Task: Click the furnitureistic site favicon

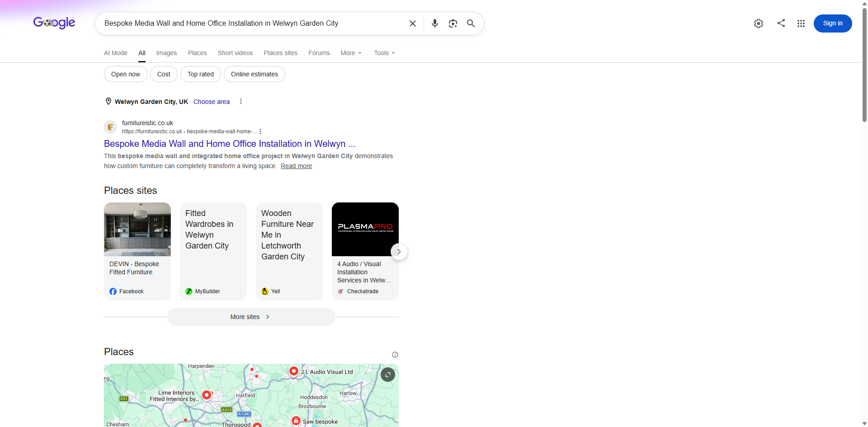Action: coord(110,127)
